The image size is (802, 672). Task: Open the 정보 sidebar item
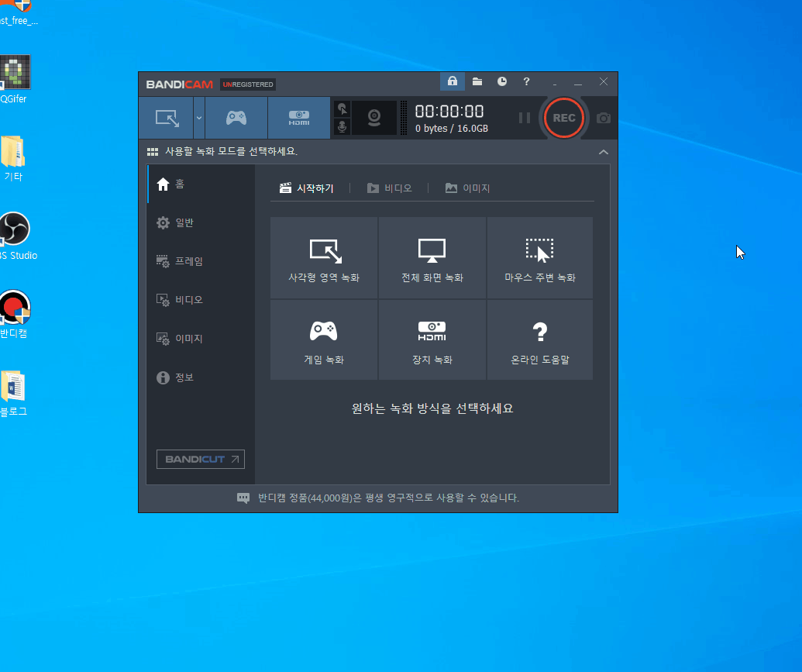click(201, 377)
